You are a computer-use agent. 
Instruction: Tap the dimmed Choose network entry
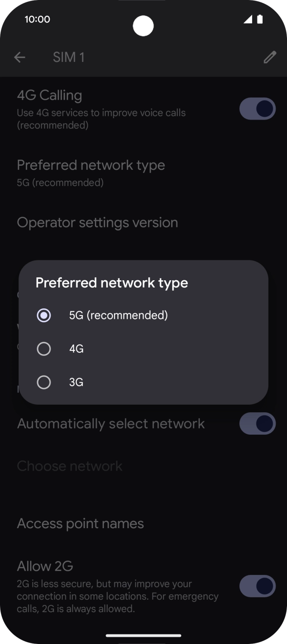[69, 466]
